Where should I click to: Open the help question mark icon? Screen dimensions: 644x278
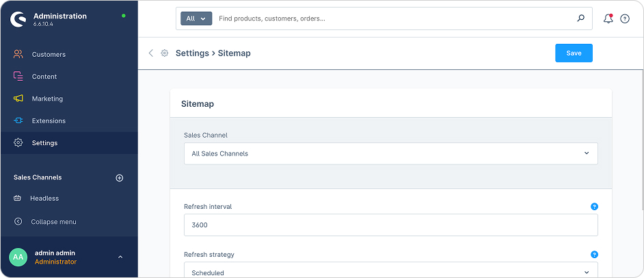625,19
